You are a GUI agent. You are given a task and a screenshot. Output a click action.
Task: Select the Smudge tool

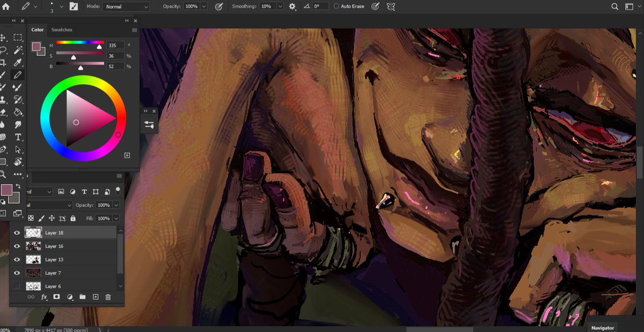18,125
